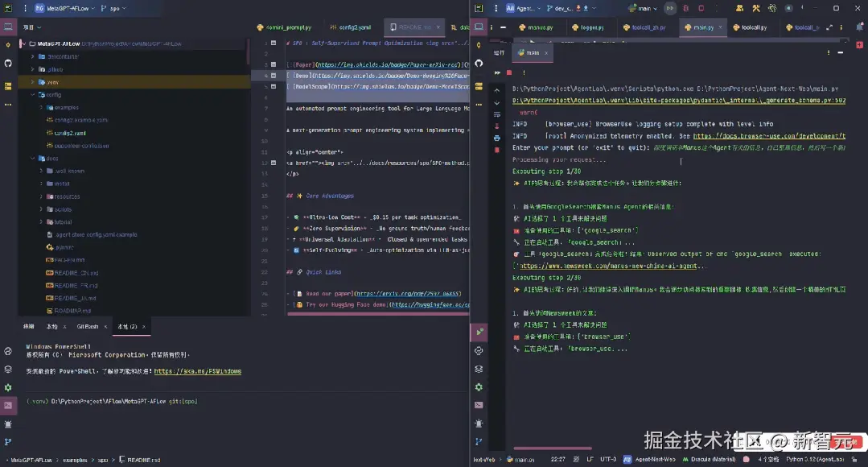Image resolution: width=868 pixels, height=467 pixels.
Task: Open the Project tool window in MetaGPT-AFlow
Action: [8, 27]
